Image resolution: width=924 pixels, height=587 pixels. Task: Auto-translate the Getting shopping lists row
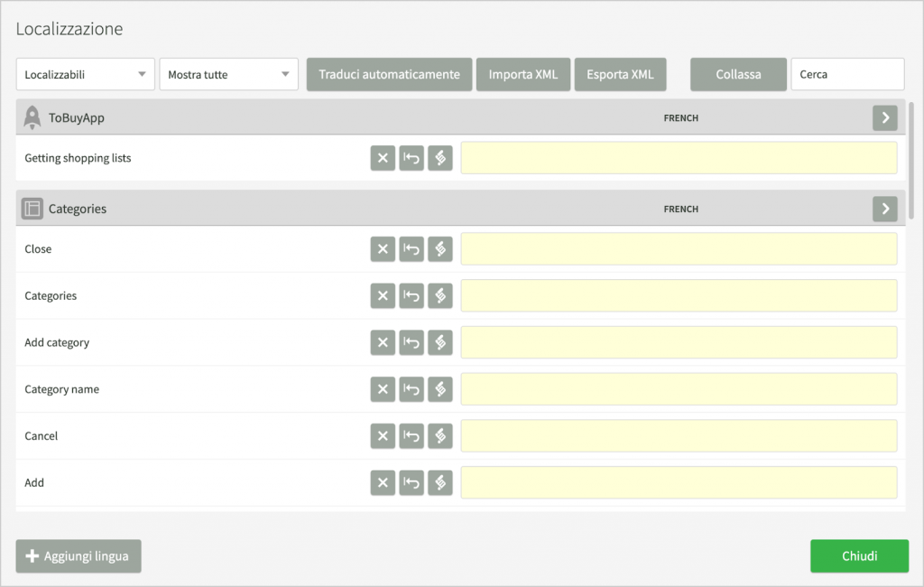point(440,158)
